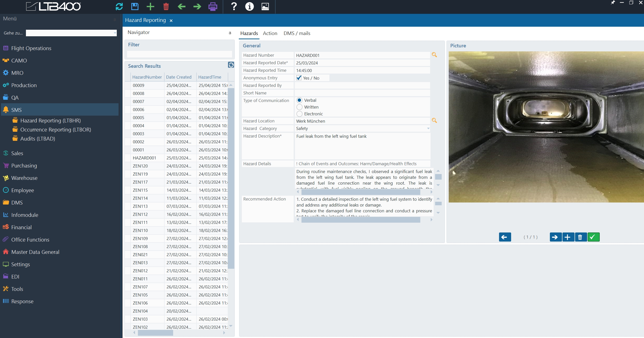Select the Written communication radio button
Image resolution: width=644 pixels, height=338 pixels.
click(x=299, y=107)
